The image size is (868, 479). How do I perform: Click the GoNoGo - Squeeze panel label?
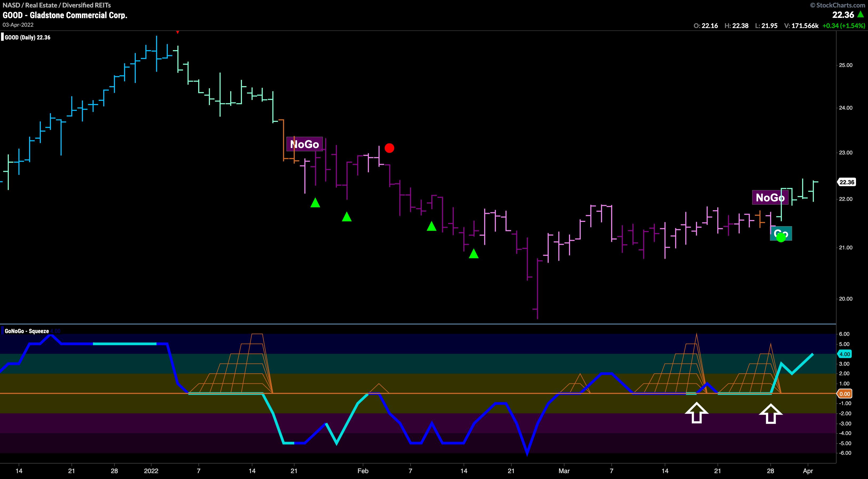click(x=27, y=331)
